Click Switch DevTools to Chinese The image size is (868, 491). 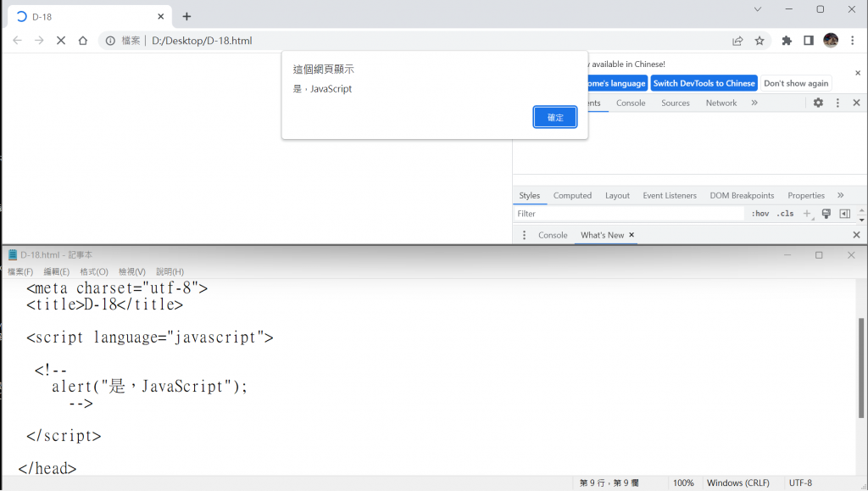pyautogui.click(x=704, y=83)
